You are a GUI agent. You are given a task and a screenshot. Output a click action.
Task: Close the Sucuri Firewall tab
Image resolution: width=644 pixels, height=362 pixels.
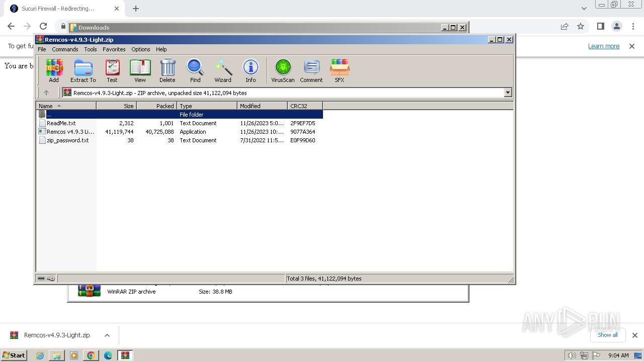(117, 9)
